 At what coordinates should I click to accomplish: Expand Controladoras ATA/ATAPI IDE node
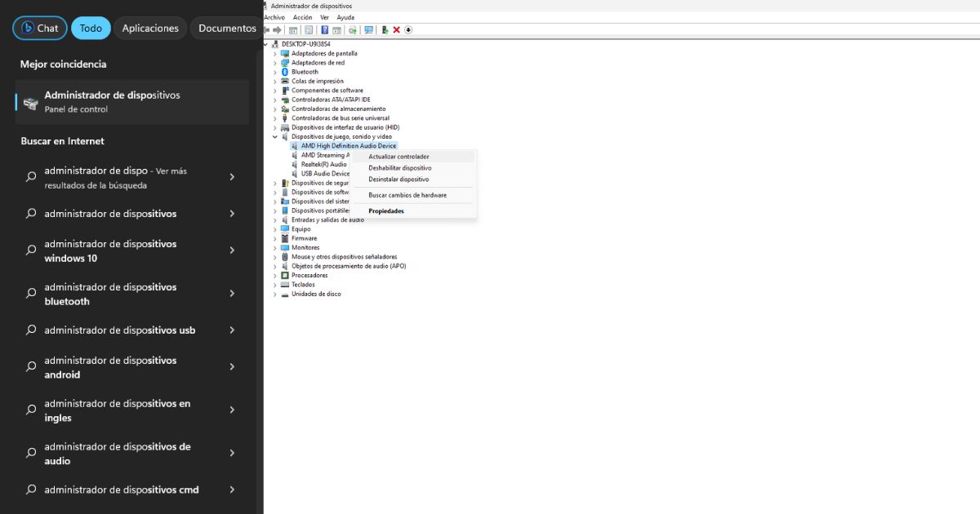(275, 100)
